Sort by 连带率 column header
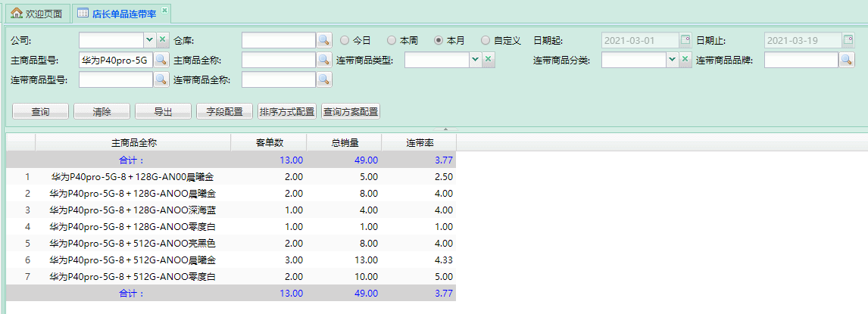868x314 pixels. tap(419, 143)
